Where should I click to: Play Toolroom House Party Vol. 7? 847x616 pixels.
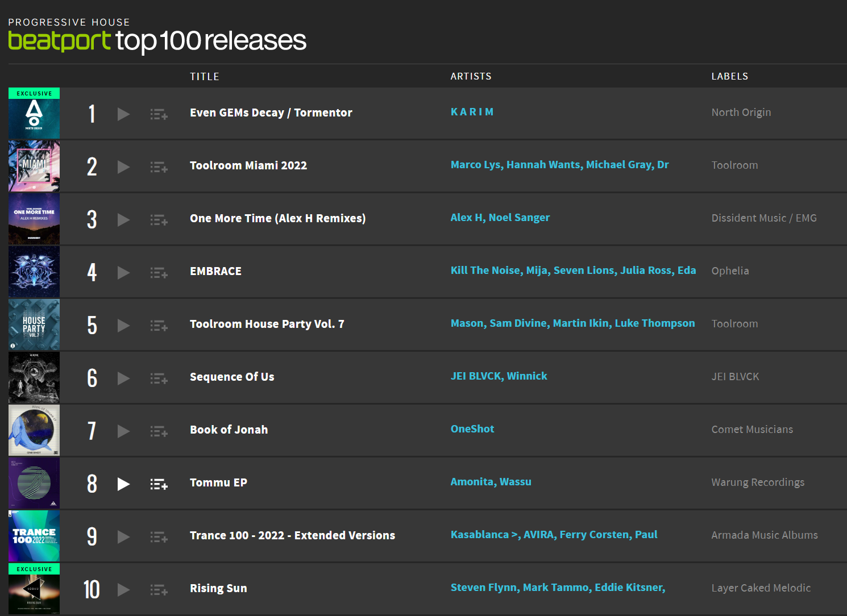click(x=123, y=325)
